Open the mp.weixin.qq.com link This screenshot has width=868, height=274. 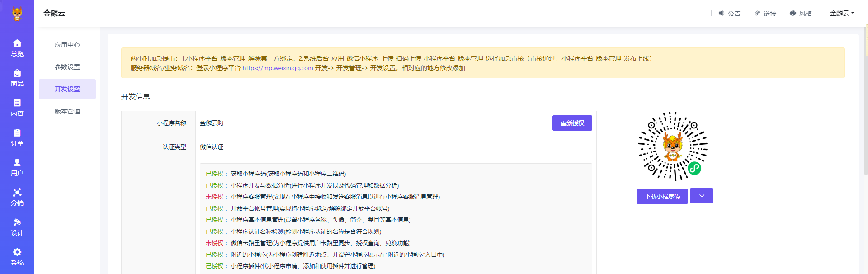pyautogui.click(x=278, y=68)
